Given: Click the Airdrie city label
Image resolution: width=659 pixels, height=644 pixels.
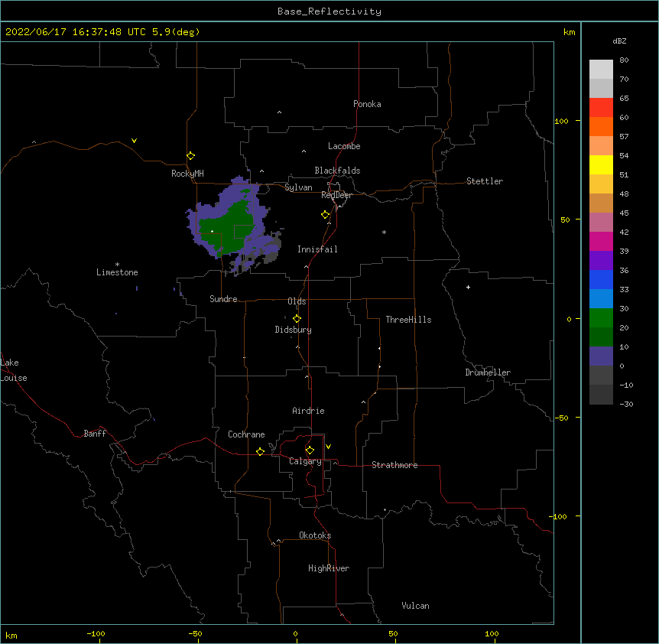Looking at the screenshot, I should (309, 411).
